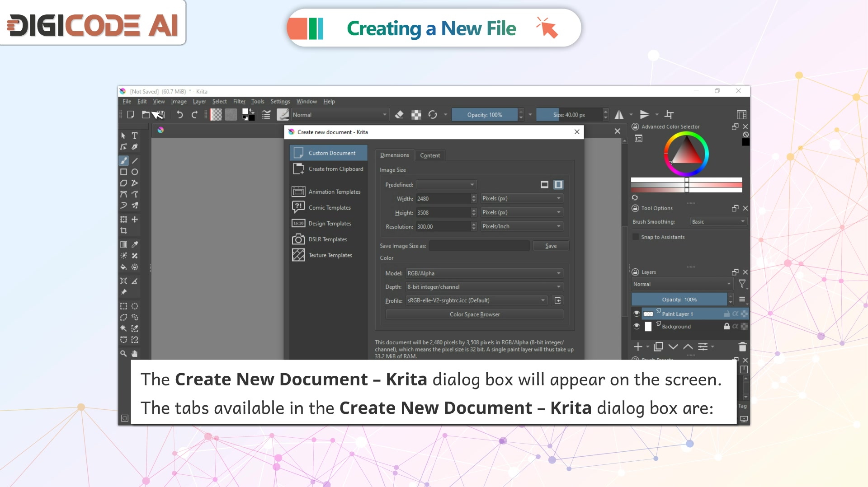Click the Save Image Size as field

tap(479, 246)
